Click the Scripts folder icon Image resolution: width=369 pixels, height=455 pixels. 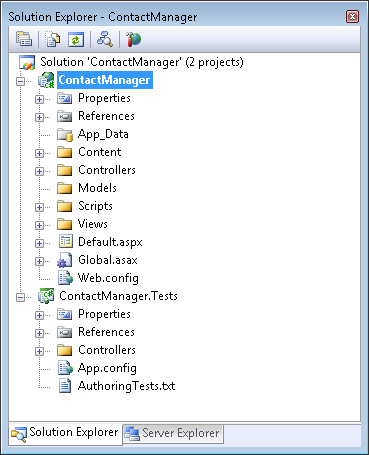[65, 206]
